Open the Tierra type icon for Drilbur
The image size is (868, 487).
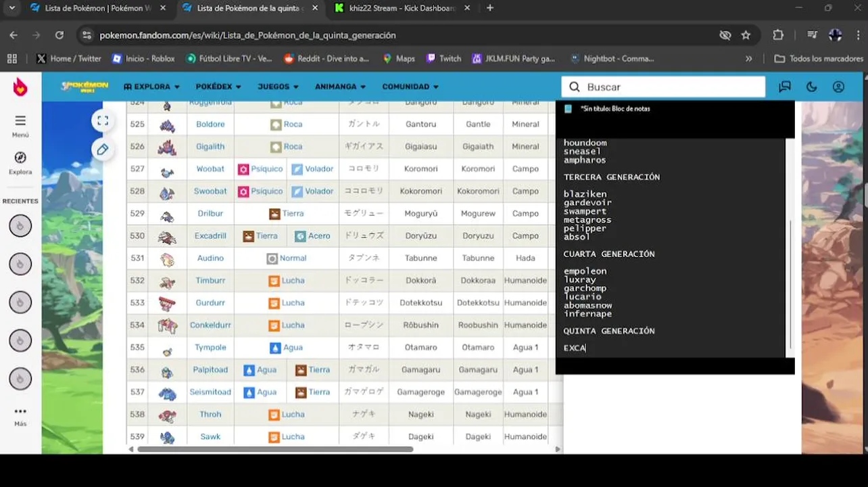tap(274, 214)
